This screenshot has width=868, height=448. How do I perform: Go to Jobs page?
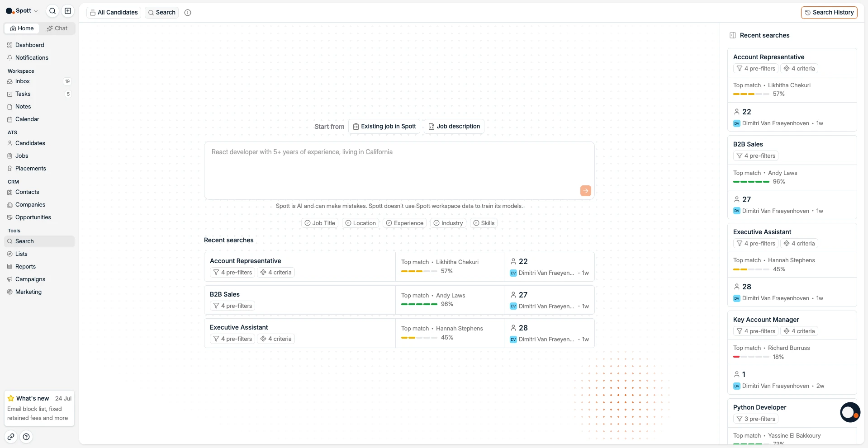click(x=39, y=156)
